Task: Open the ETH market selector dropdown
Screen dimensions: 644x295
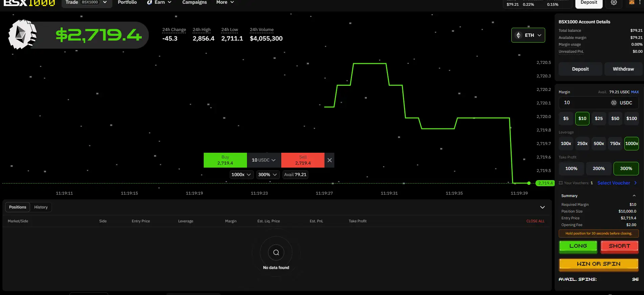Action: [528, 35]
